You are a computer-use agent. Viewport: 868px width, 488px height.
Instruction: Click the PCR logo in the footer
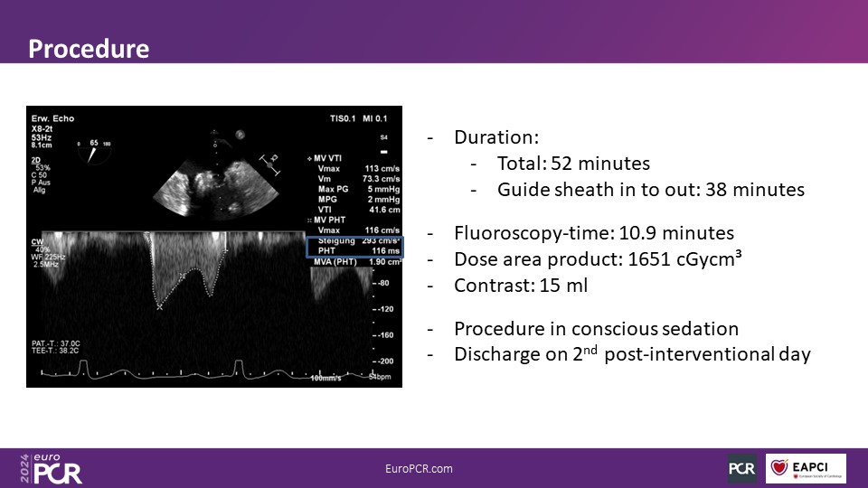[742, 468]
